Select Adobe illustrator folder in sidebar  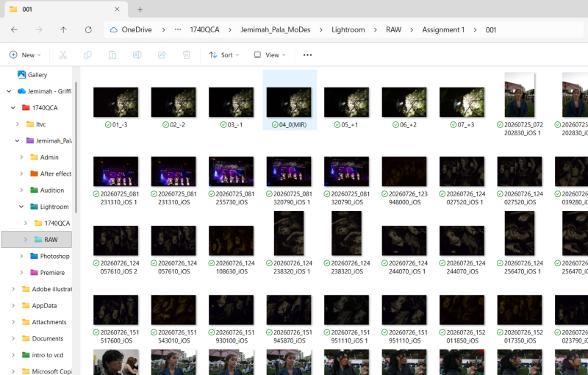51,289
